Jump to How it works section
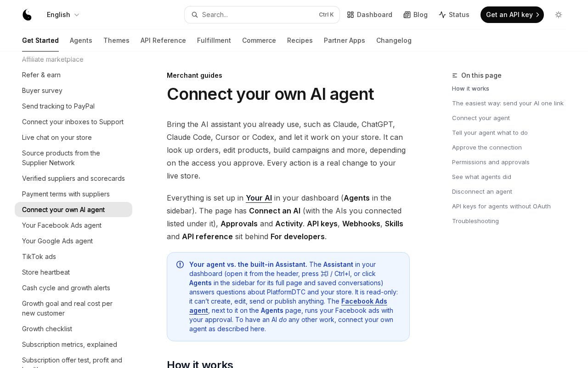The height and width of the screenshot is (368, 588). tap(470, 88)
